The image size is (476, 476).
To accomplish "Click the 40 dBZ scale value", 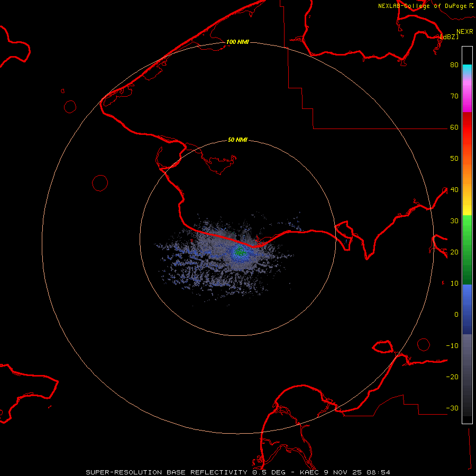I will click(454, 190).
